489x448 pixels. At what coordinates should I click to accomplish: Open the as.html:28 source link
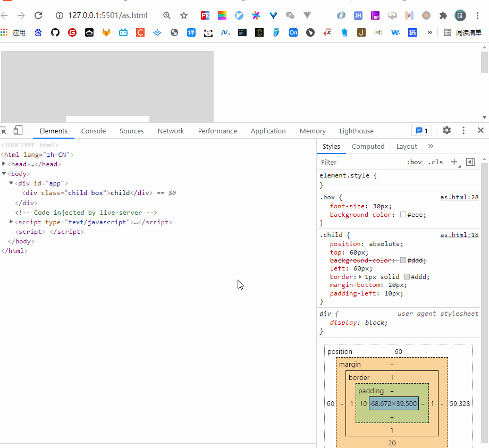pos(459,197)
